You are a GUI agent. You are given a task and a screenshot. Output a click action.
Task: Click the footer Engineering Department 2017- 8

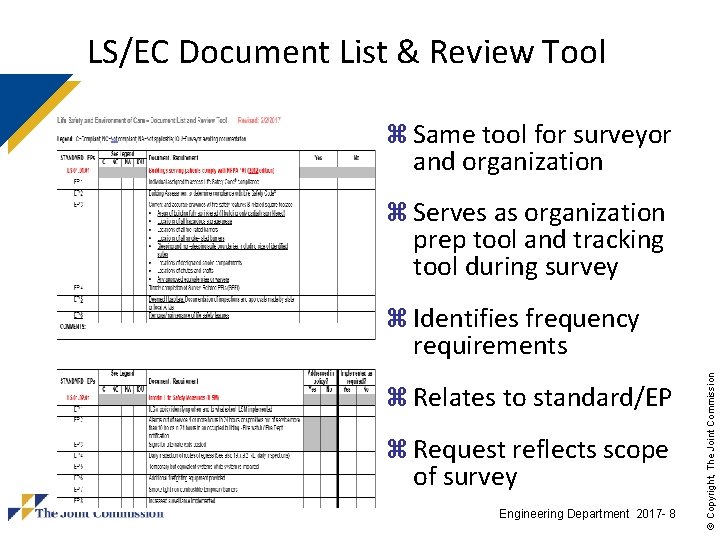click(x=587, y=513)
